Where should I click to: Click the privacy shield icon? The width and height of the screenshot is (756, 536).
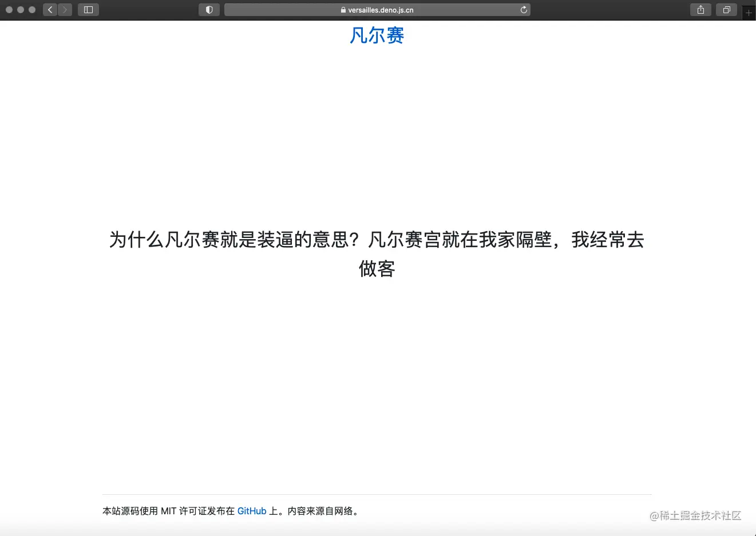(x=209, y=9)
